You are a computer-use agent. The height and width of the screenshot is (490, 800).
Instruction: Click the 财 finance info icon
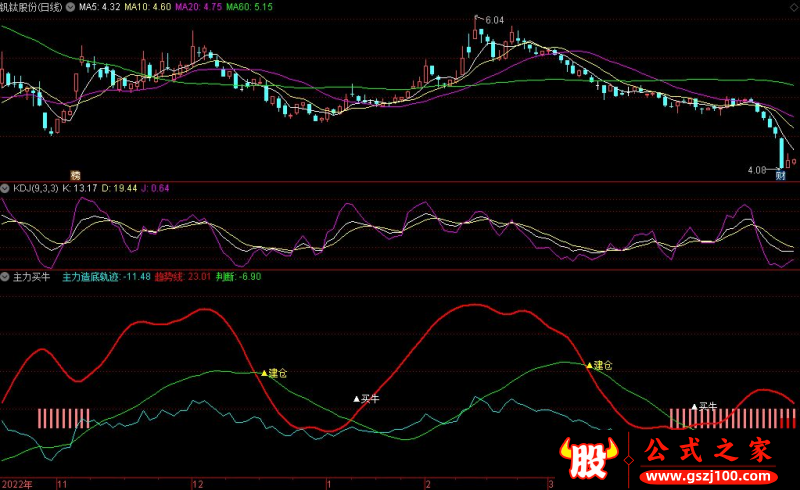tap(780, 176)
